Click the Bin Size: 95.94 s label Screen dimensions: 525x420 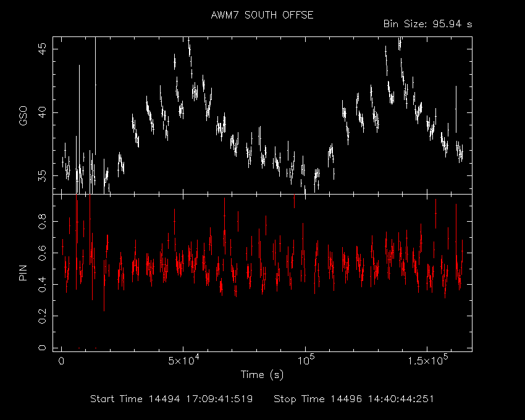[x=427, y=24]
